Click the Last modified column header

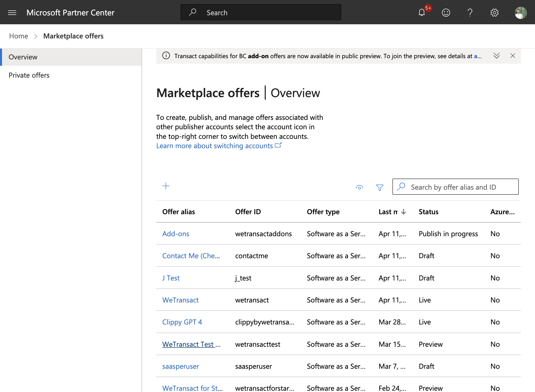tap(388, 212)
